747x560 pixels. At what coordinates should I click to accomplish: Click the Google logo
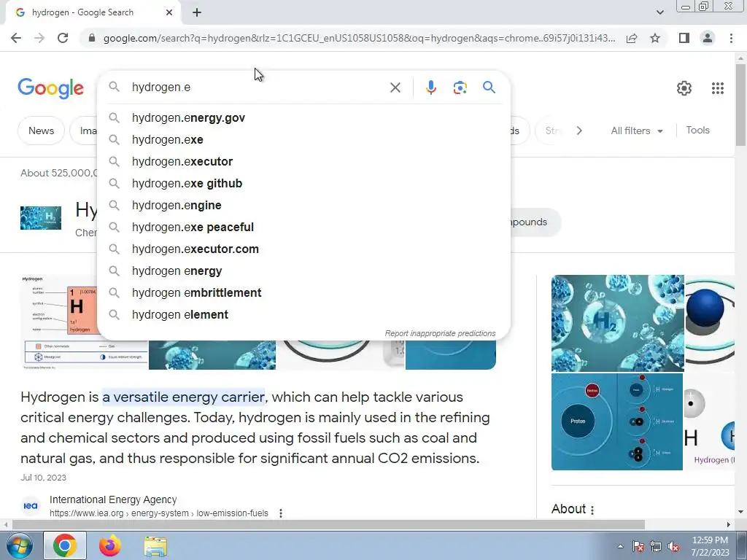coord(50,88)
